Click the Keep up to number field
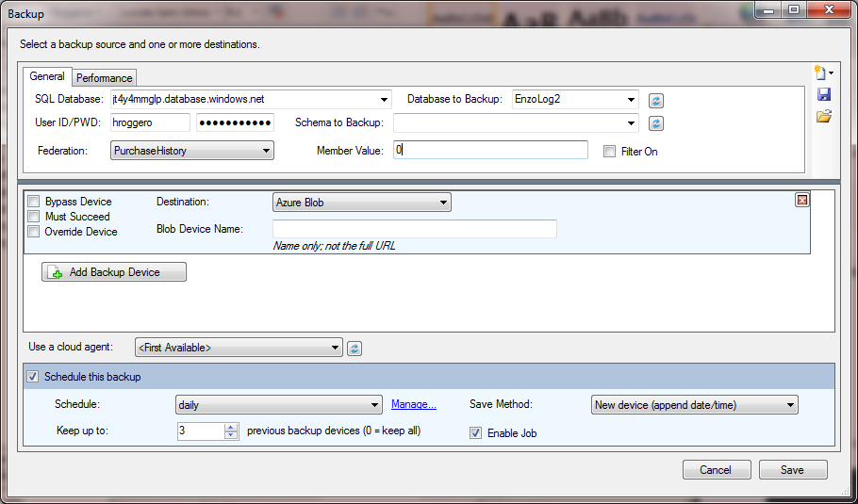The image size is (858, 504). [x=200, y=431]
